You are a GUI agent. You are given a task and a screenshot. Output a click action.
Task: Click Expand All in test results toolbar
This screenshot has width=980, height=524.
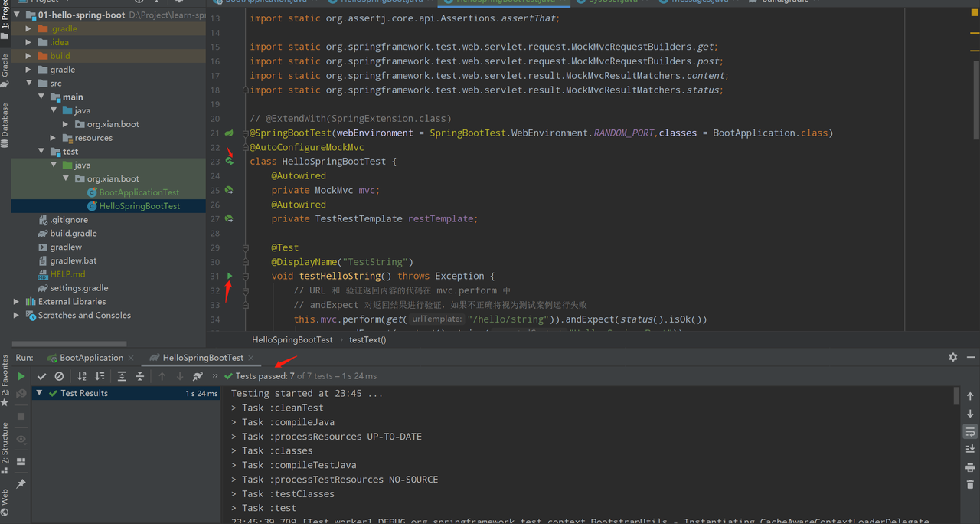(122, 376)
